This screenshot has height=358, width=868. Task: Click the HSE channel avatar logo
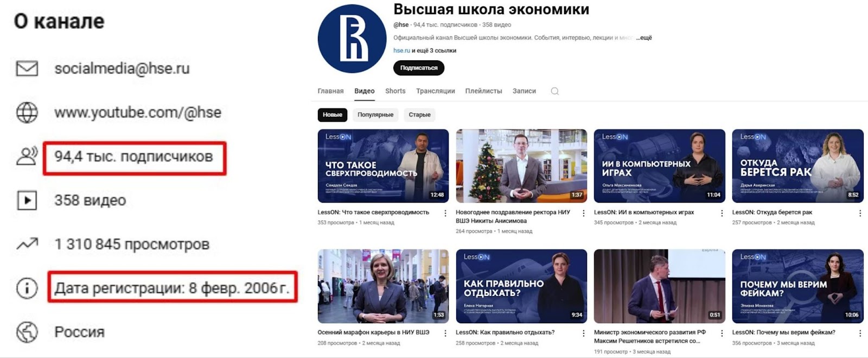coord(352,39)
